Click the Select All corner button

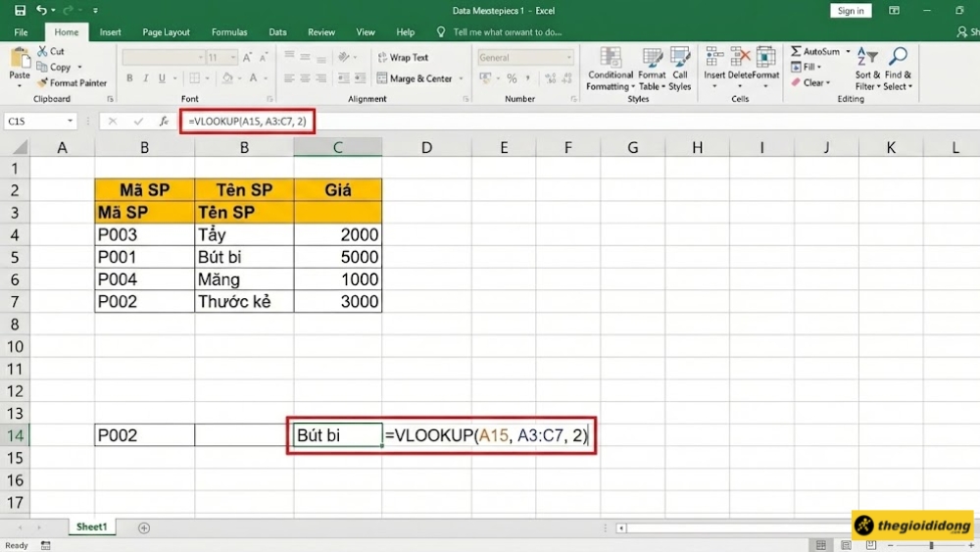15,147
